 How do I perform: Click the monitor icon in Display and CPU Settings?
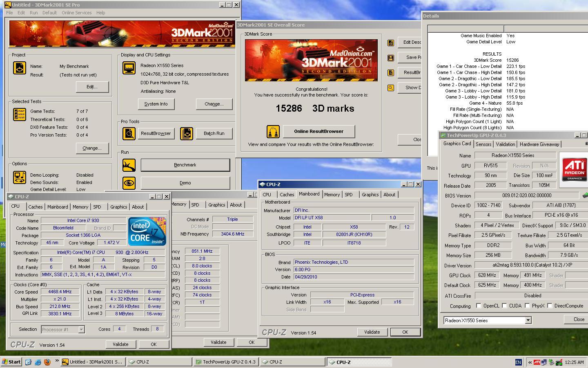(x=129, y=67)
